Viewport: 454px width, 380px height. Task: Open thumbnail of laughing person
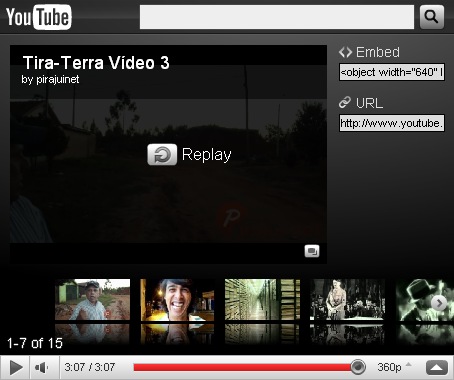coord(177,300)
